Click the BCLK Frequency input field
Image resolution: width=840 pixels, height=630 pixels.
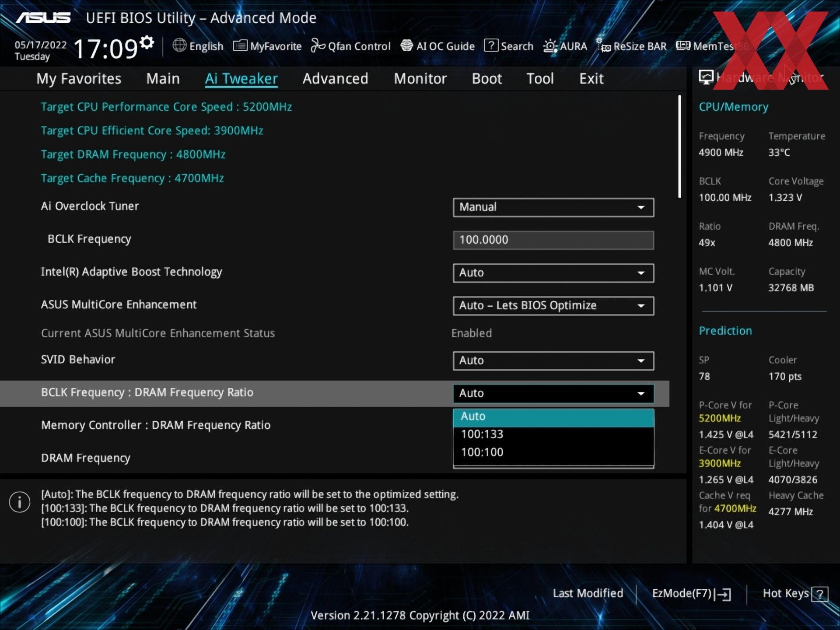click(553, 240)
